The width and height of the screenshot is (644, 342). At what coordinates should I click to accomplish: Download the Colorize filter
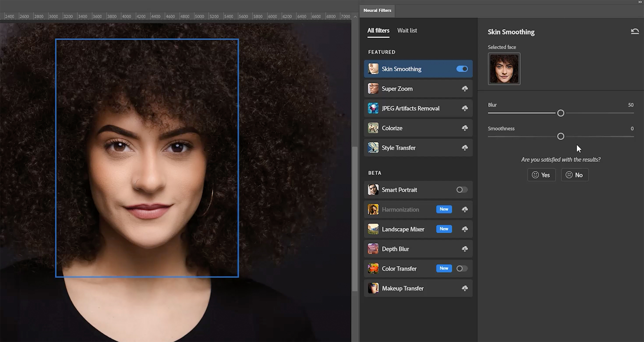point(465,128)
